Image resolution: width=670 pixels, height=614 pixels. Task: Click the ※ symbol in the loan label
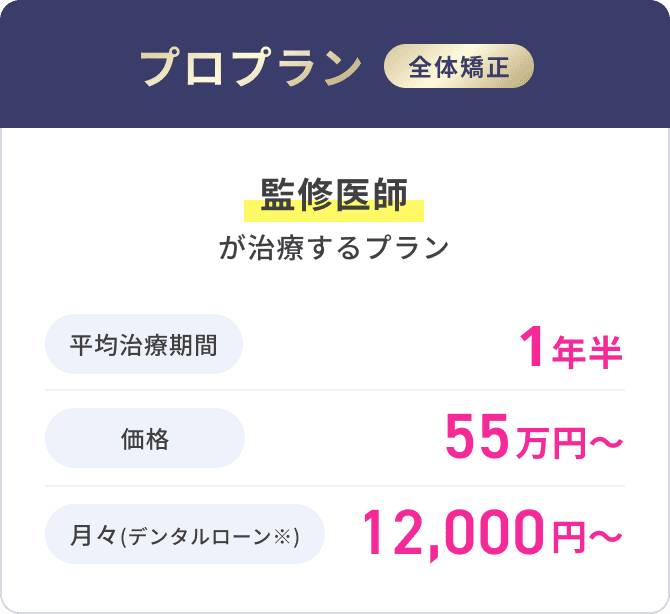282,536
